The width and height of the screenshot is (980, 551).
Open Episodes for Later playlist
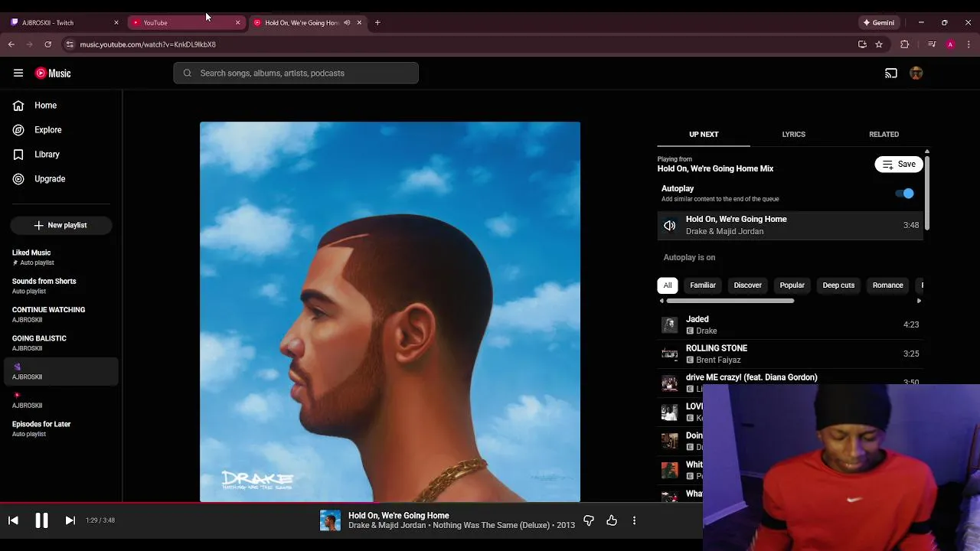tap(61, 429)
